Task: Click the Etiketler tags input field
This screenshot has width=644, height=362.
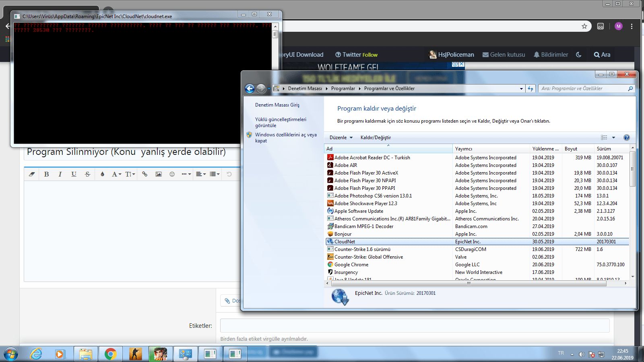Action: coord(415,325)
